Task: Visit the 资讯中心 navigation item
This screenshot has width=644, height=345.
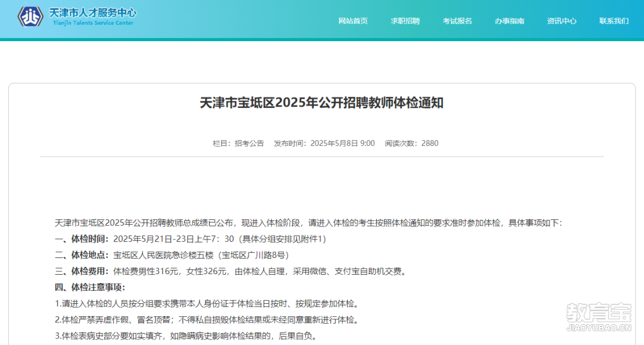Action: pos(562,21)
